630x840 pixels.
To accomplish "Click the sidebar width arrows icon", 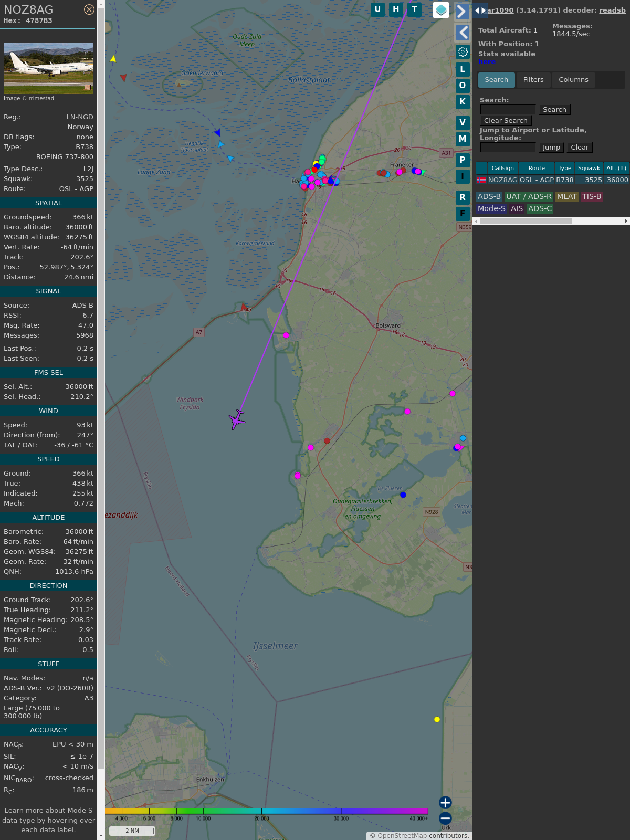I will click(x=480, y=10).
